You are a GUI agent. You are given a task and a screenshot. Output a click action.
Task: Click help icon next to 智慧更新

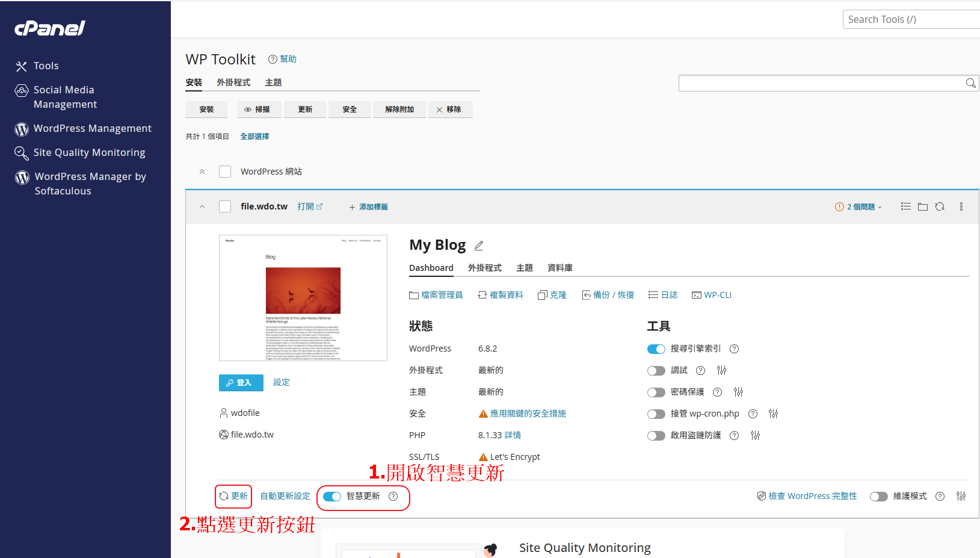pyautogui.click(x=393, y=496)
